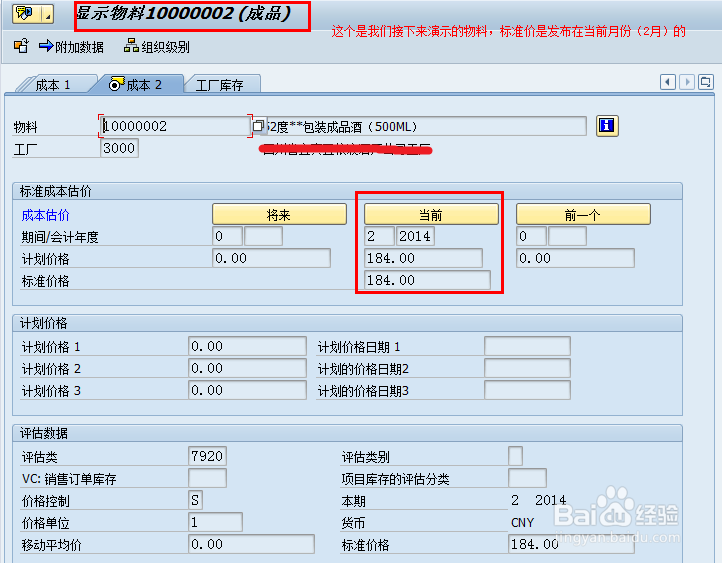Click the 项目库存的评估分类 field
The height and width of the screenshot is (563, 722).
click(x=527, y=478)
